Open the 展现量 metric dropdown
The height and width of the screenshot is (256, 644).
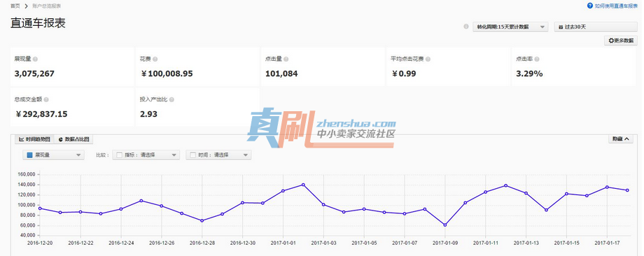(54, 155)
